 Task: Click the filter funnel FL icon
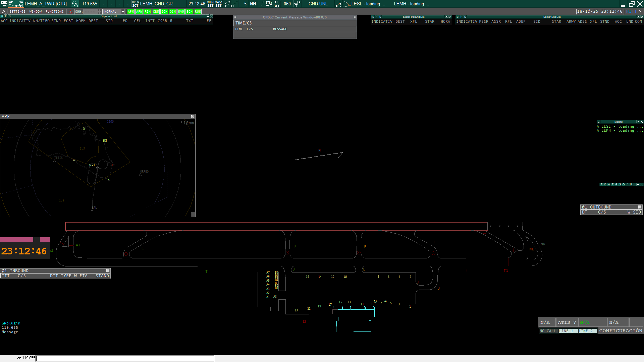(297, 4)
